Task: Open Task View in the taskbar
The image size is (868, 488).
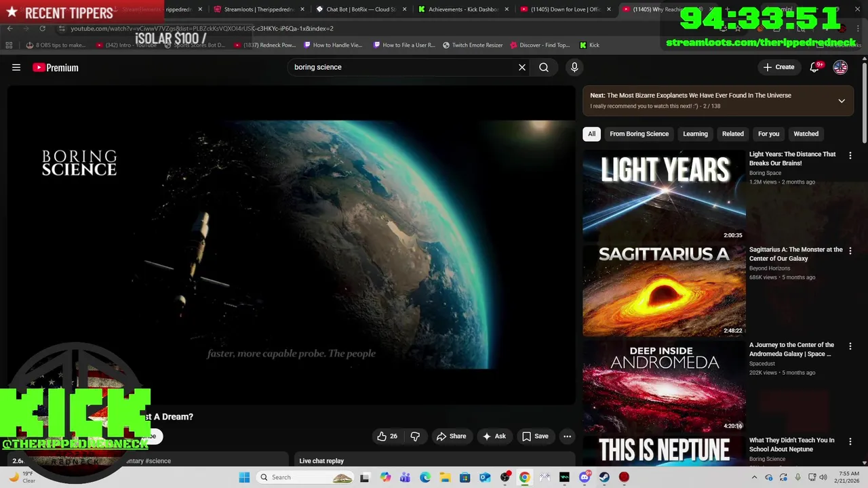Action: point(364,477)
